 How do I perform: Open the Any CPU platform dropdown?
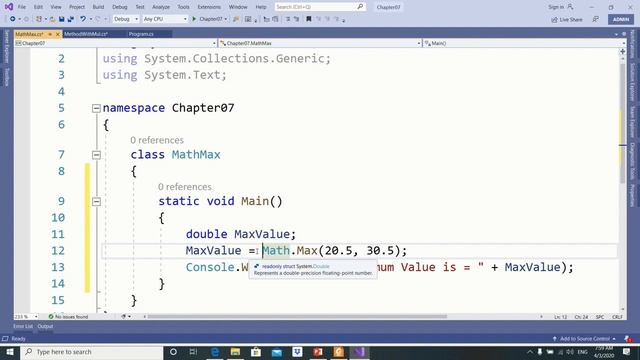tap(165, 19)
